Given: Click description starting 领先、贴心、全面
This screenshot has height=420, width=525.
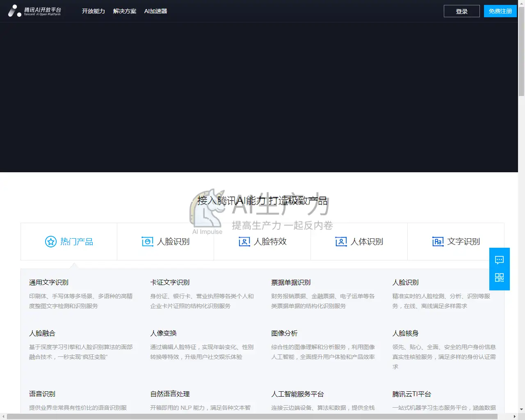Looking at the screenshot, I should 444,357.
